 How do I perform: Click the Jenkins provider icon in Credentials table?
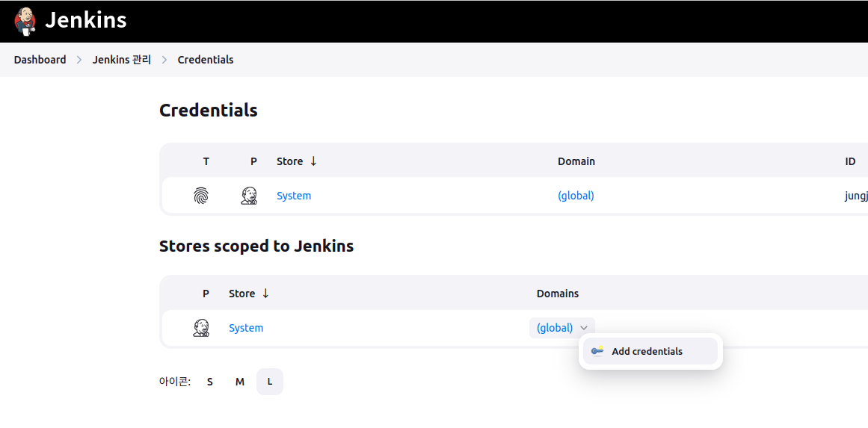tap(249, 196)
